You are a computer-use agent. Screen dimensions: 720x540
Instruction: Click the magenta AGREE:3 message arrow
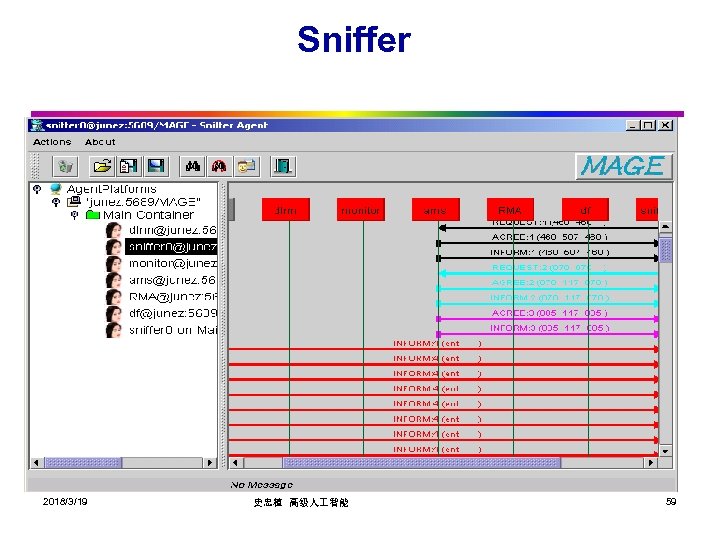pyautogui.click(x=548, y=319)
